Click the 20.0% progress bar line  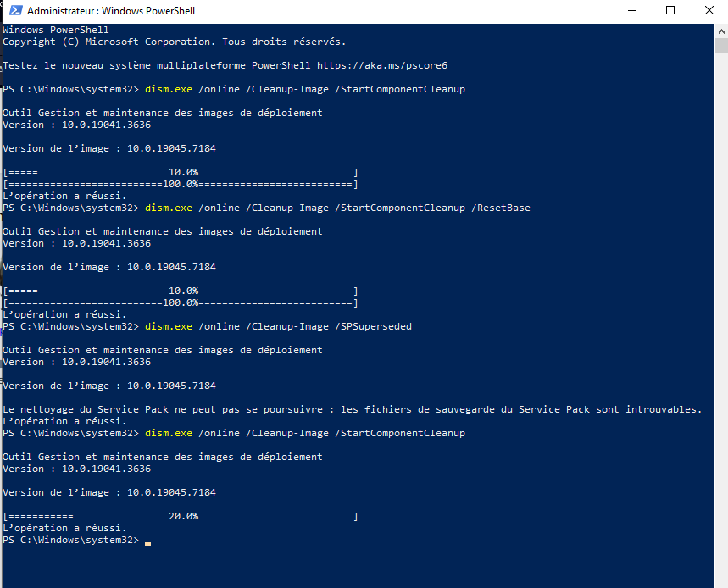click(181, 516)
